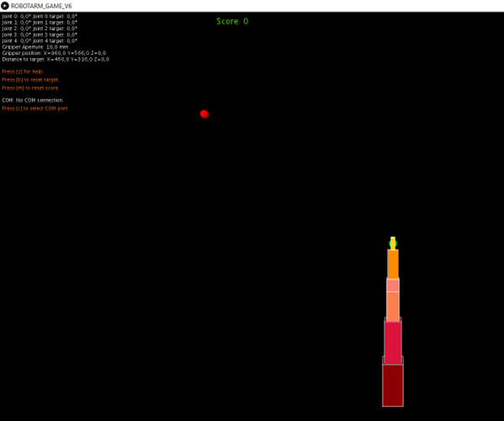Click the 'Press [c] to select COM port' hint
Viewport: 504px width, 421px height.
click(x=35, y=109)
